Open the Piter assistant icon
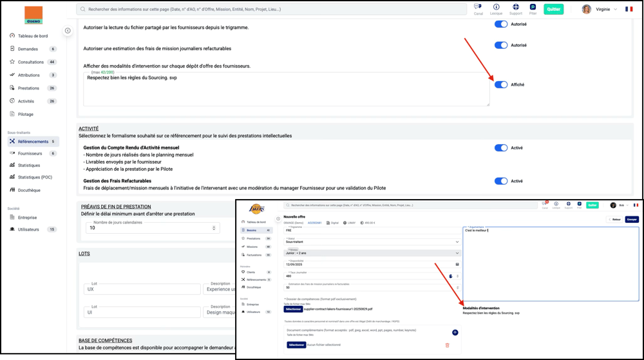The width and height of the screenshot is (644, 360). [x=533, y=7]
